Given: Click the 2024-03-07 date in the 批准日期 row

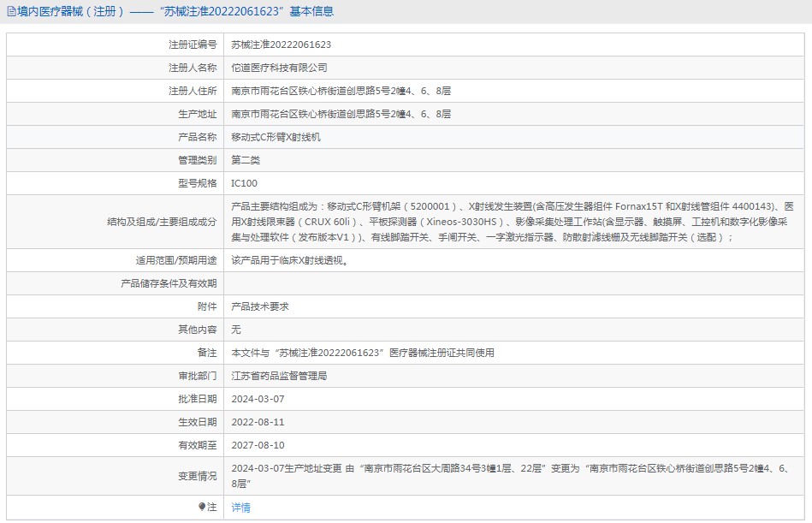Looking at the screenshot, I should coord(258,399).
